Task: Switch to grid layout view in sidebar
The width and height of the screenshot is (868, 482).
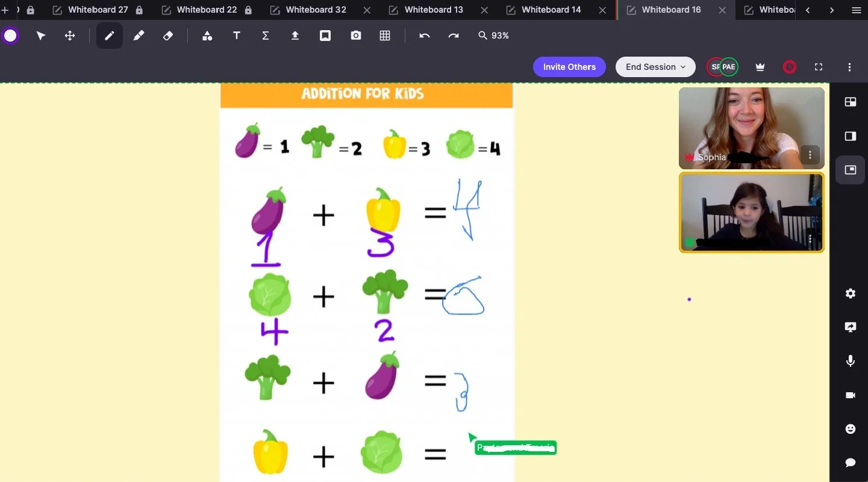Action: point(850,102)
